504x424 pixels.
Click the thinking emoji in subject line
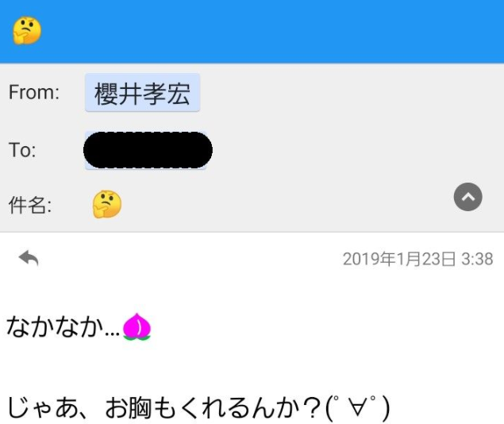107,204
